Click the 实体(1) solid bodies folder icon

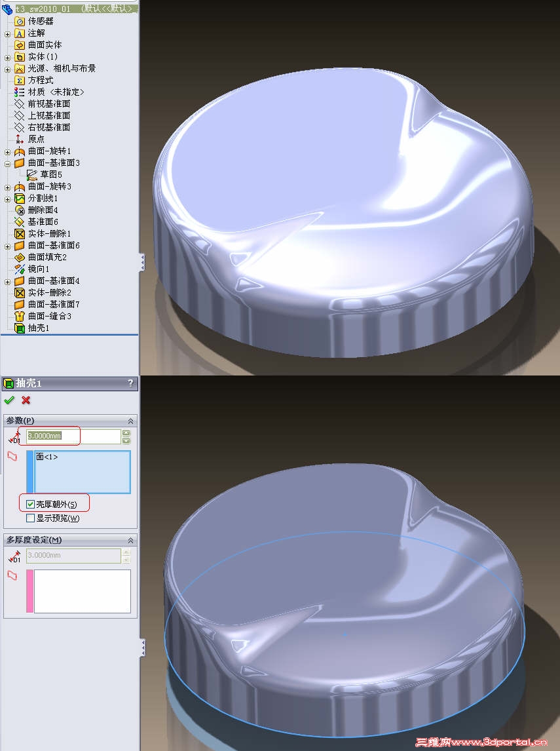(20, 56)
